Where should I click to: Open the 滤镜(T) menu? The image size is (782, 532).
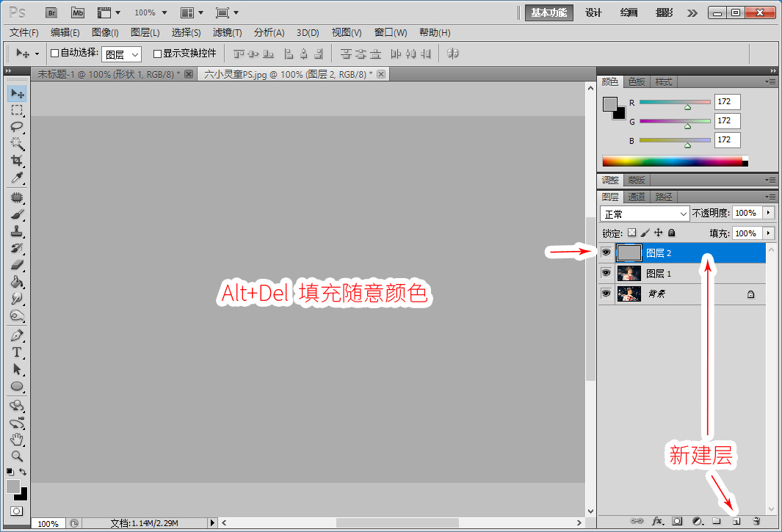(227, 32)
